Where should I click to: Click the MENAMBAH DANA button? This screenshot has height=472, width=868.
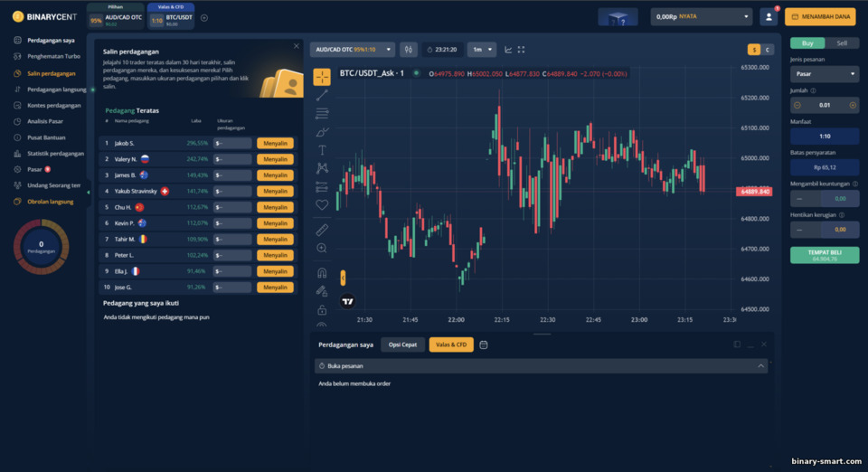(x=820, y=16)
